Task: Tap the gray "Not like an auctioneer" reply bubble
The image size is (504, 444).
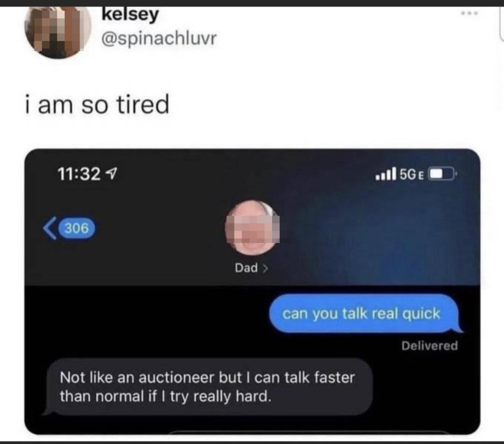Action: 208,387
